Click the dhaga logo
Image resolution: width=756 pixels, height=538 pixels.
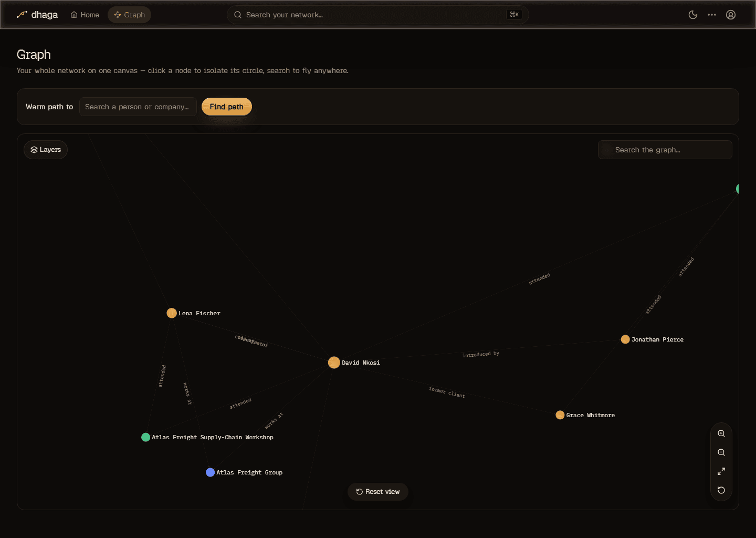coord(37,15)
